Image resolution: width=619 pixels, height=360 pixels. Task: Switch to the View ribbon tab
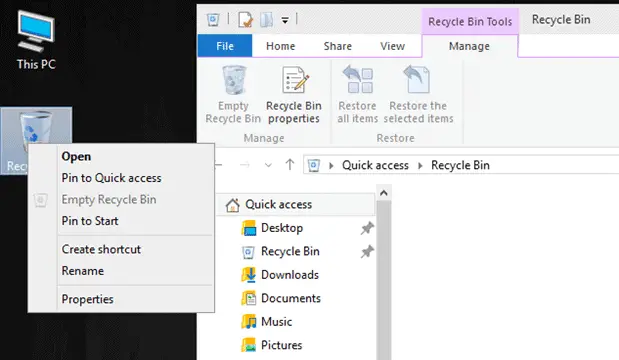pyautogui.click(x=392, y=46)
